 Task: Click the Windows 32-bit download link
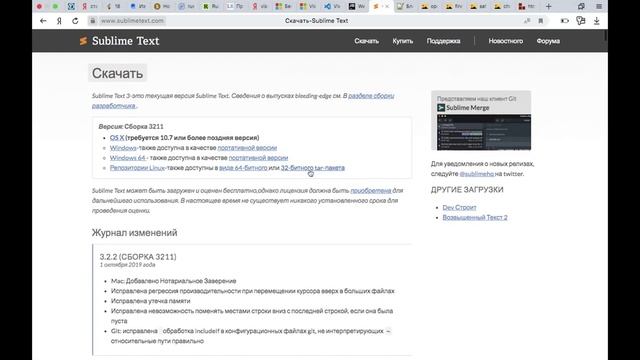pos(123,148)
